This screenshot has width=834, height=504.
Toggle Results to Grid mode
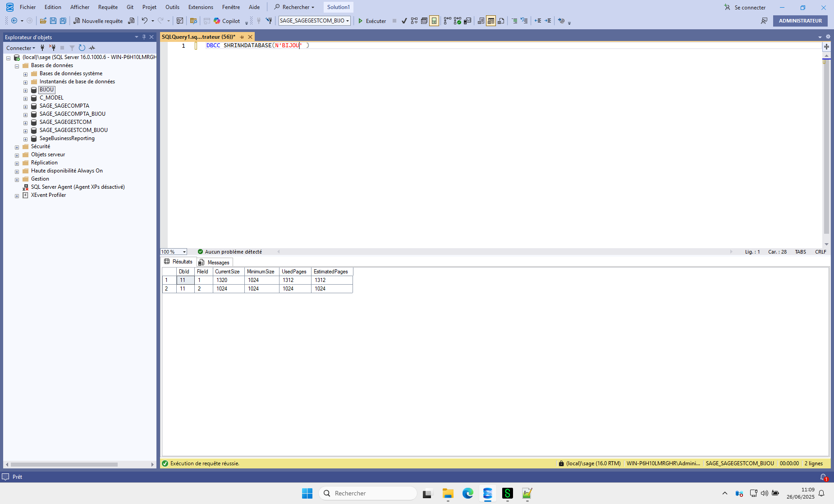(x=491, y=21)
